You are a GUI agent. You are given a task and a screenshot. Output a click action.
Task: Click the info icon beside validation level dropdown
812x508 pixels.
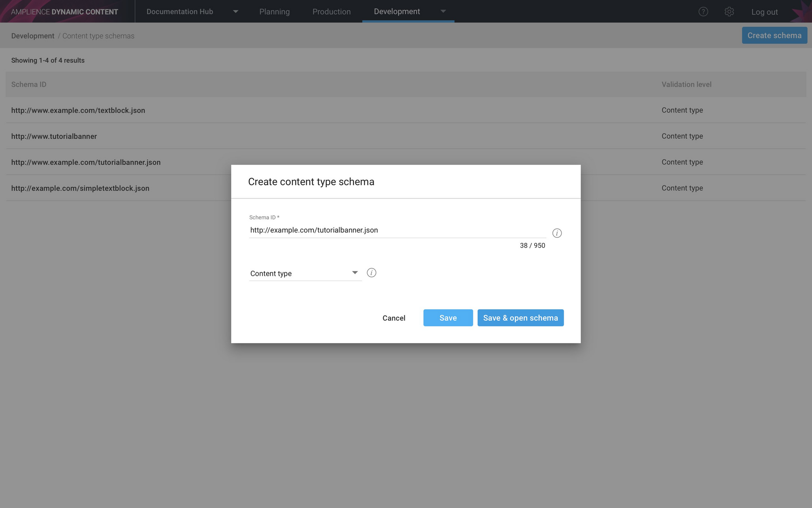click(x=371, y=272)
